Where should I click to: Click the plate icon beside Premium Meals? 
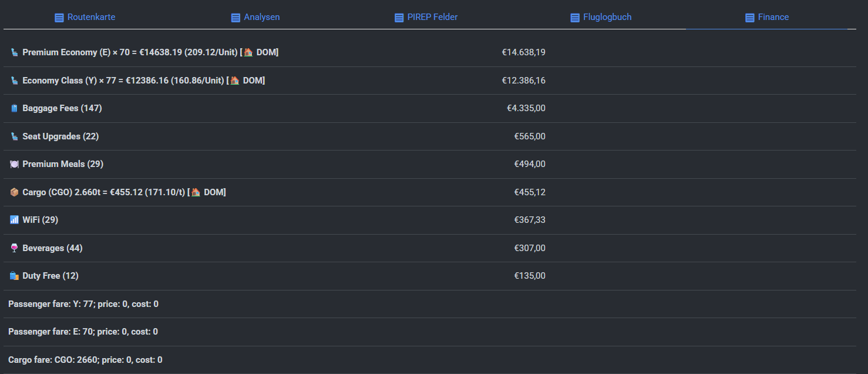click(14, 164)
